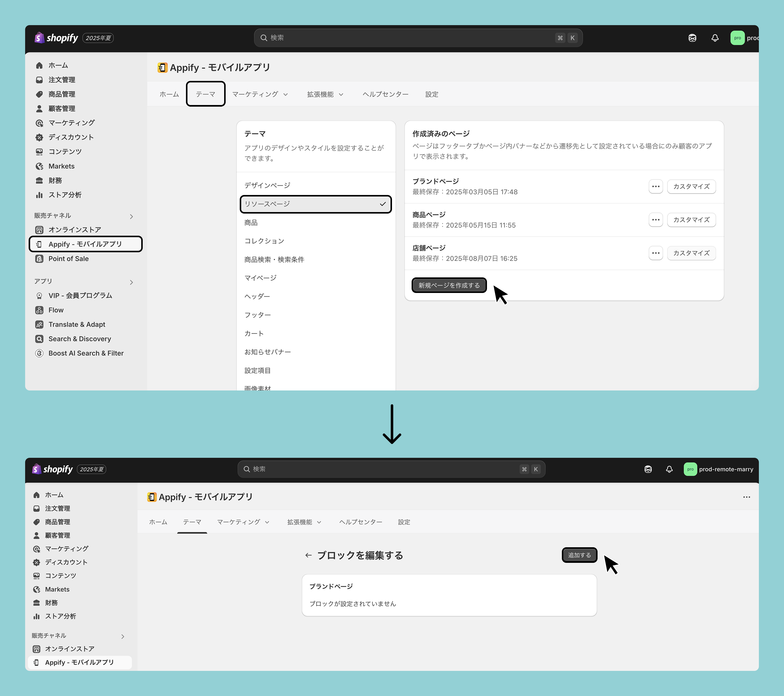784x696 pixels.
Task: Click top-right ellipsis menu in lower Appify header
Action: tap(746, 497)
